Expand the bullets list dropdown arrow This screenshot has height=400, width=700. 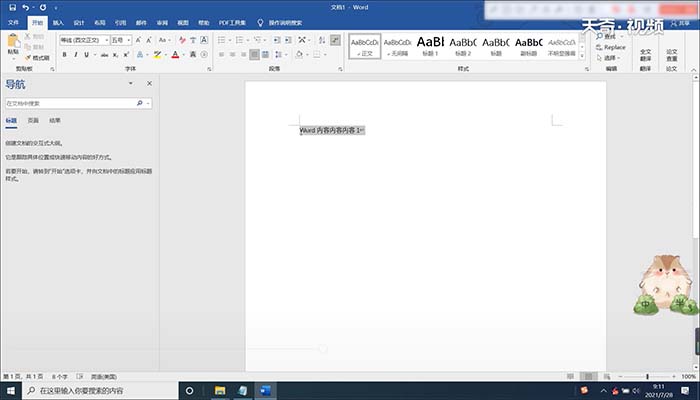(x=230, y=40)
